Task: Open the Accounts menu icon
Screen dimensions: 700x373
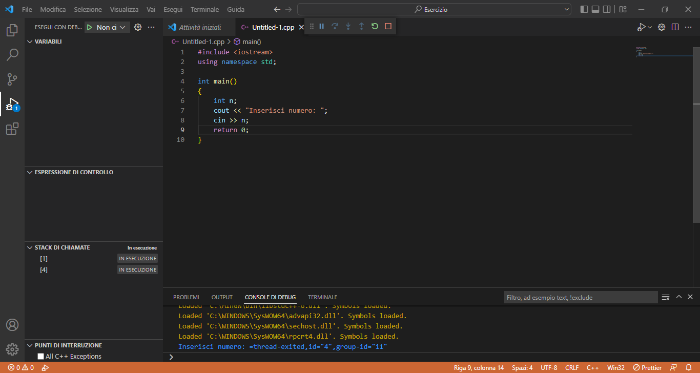Action: 12,325
